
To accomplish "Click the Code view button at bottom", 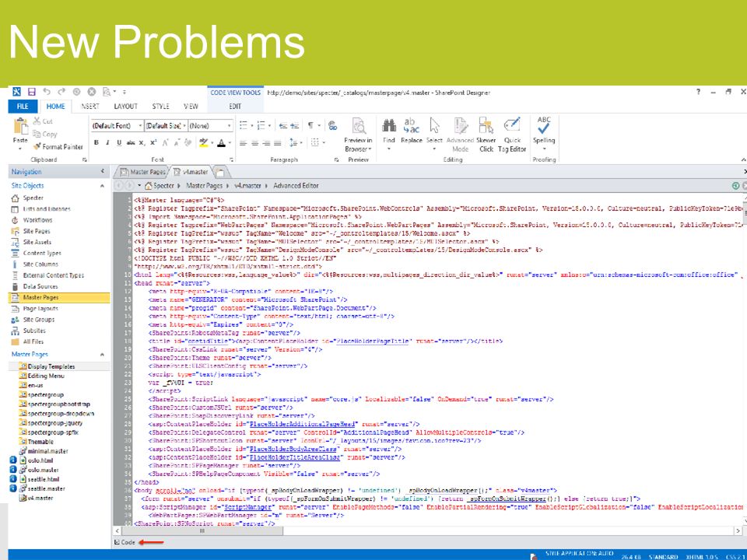I will [x=124, y=542].
